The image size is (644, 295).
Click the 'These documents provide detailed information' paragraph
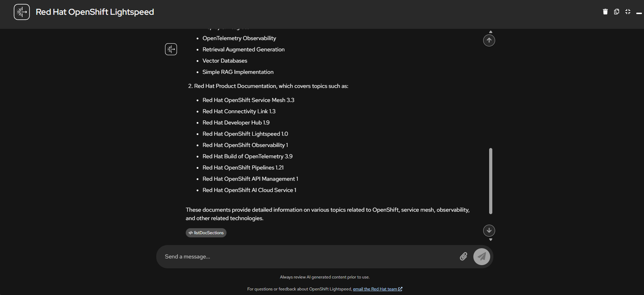coord(328,214)
